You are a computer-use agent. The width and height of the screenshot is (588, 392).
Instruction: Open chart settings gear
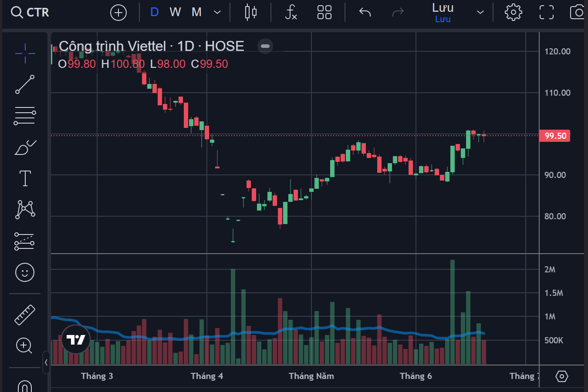[513, 12]
